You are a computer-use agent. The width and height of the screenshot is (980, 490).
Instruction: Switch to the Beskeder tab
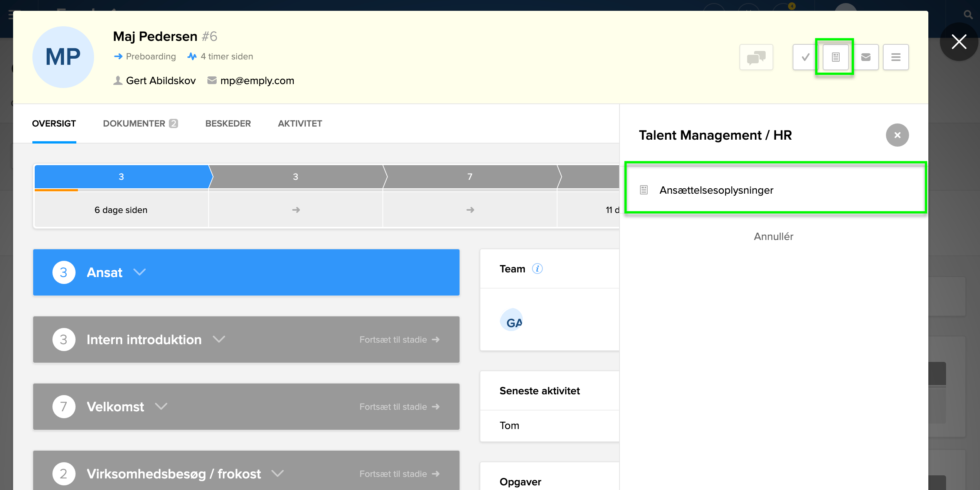pyautogui.click(x=228, y=123)
